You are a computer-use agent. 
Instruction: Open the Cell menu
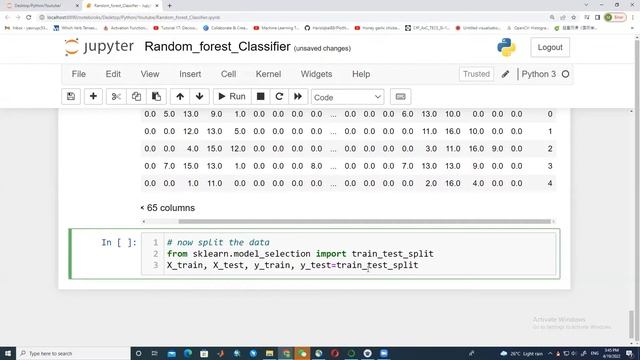click(229, 74)
